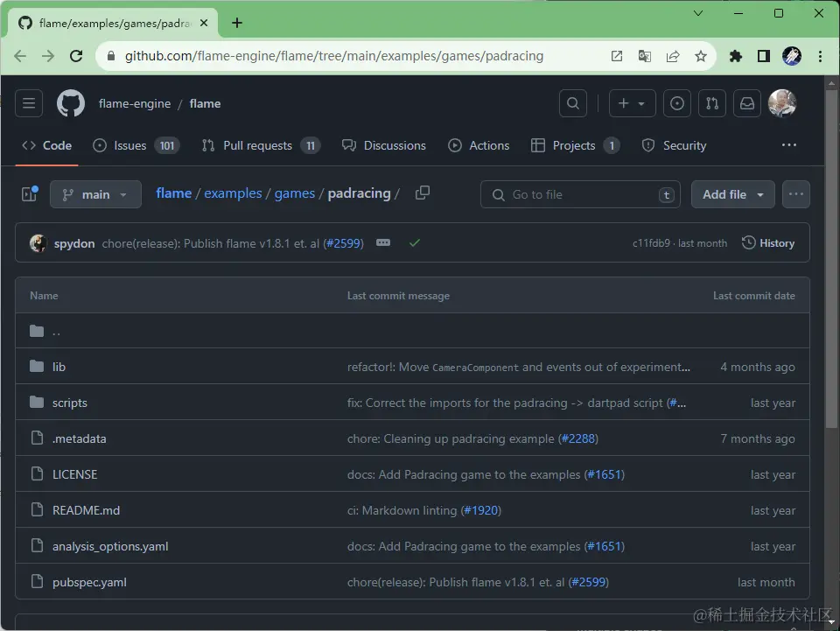Open the create new plus dropdown

(632, 103)
